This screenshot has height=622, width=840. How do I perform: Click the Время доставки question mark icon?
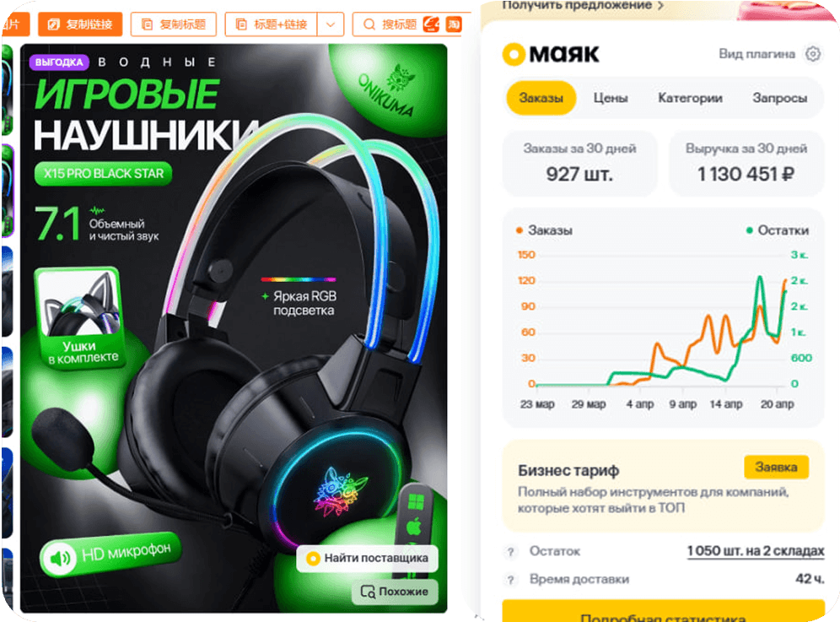coord(510,580)
